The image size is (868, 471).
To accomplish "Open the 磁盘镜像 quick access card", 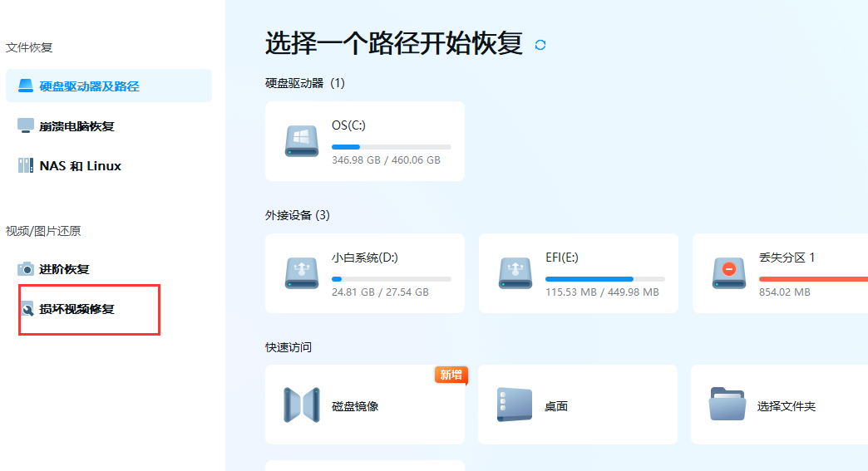I will 365,405.
